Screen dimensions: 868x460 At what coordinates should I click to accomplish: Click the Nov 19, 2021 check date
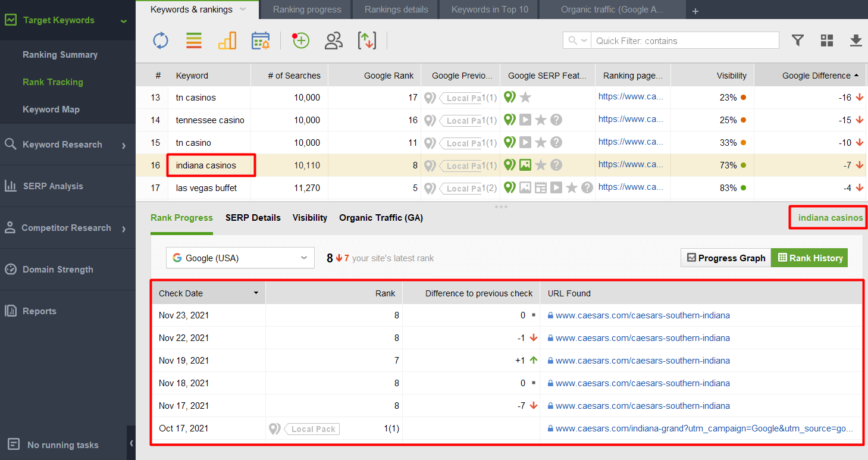click(184, 361)
